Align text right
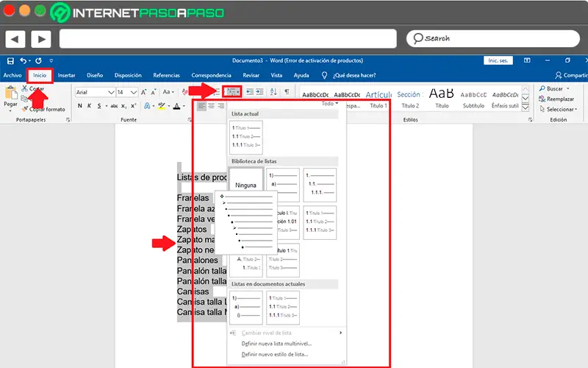Screen dimensions: 588x368 coord(221,106)
